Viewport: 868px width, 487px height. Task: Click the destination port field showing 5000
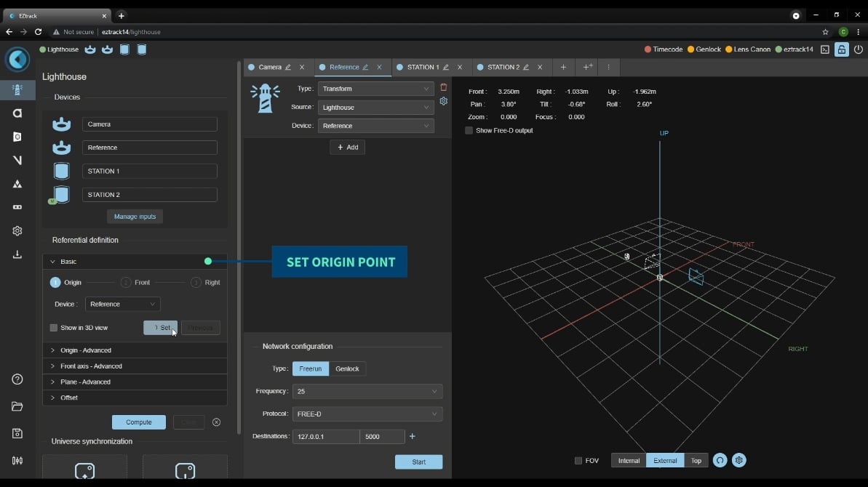(381, 436)
